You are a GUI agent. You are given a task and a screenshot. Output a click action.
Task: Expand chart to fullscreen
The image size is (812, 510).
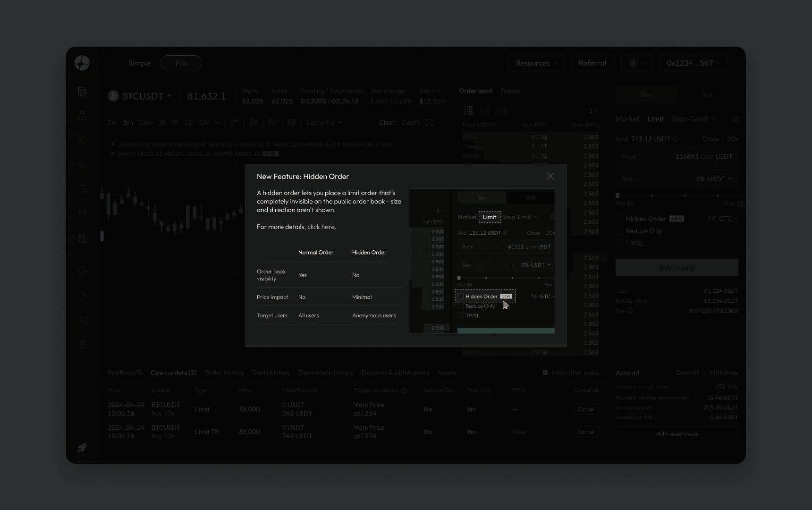point(429,122)
